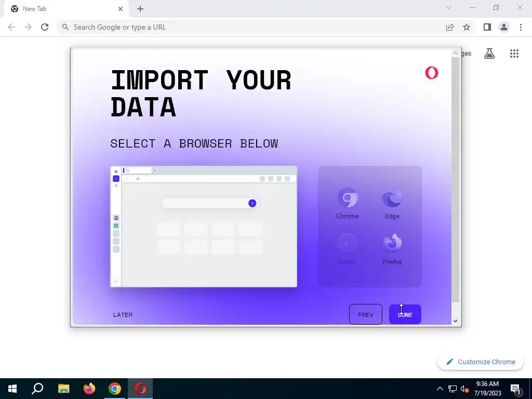Click the dialog's vertical scrollbar thumb

[455, 180]
